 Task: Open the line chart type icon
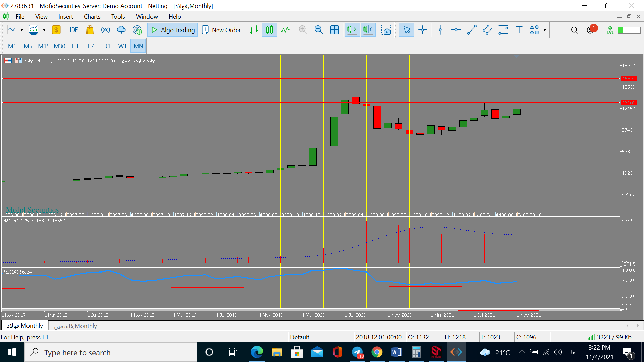(x=12, y=30)
